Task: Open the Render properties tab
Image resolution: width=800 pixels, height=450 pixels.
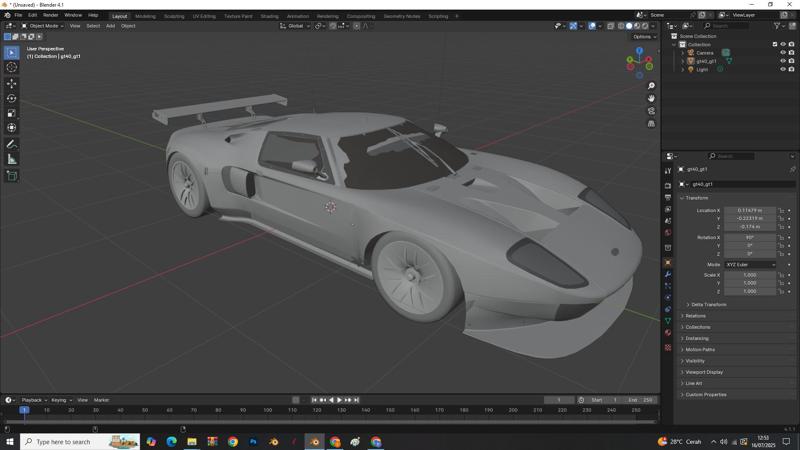Action: tap(668, 186)
